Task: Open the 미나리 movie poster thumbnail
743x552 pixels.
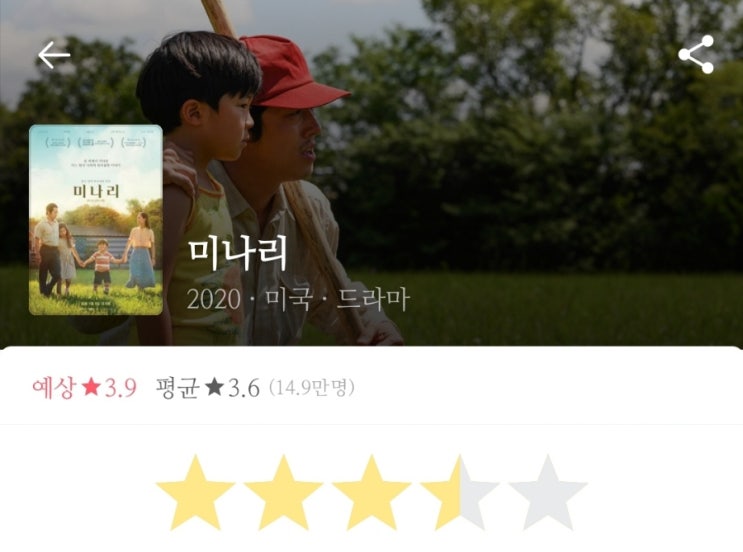Action: click(96, 220)
